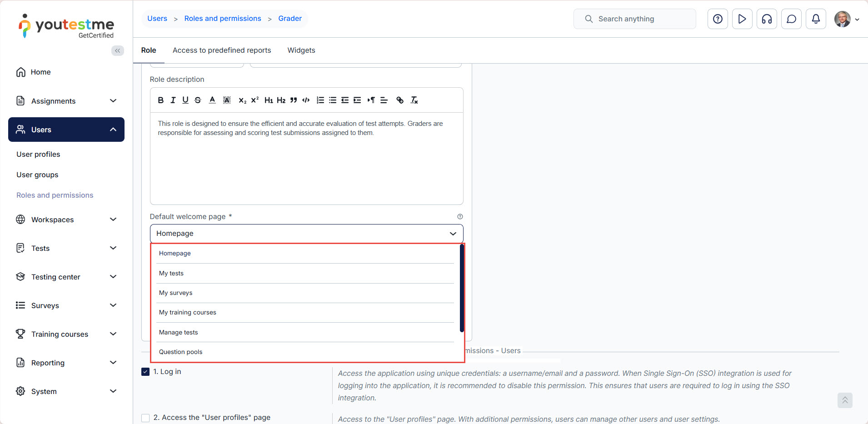Click the insert link icon

coord(399,100)
